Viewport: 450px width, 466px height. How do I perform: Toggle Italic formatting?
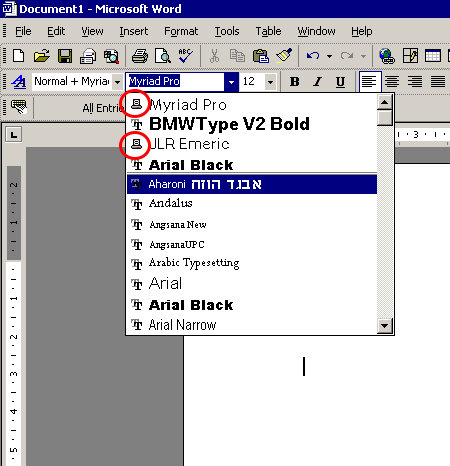317,81
